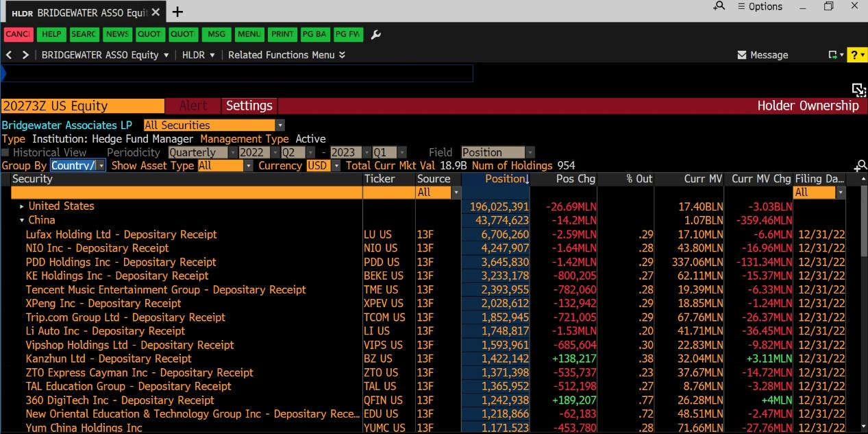Toggle the Historical View checkbox
Viewport: 868px width, 434px height.
point(6,152)
